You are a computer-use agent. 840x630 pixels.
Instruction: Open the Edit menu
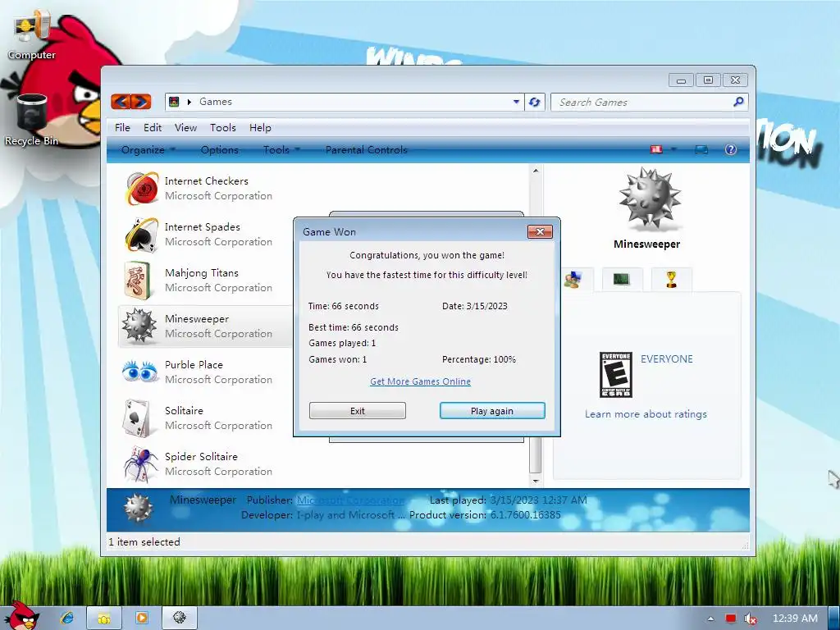coord(153,127)
